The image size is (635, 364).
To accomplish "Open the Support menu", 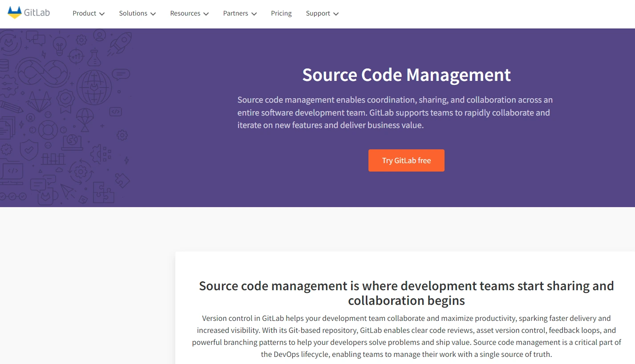I will [322, 13].
